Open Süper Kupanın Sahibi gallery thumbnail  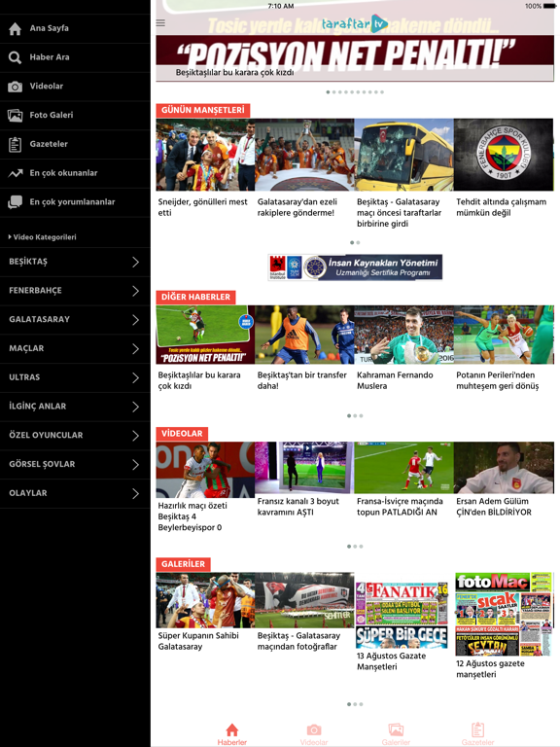click(205, 600)
